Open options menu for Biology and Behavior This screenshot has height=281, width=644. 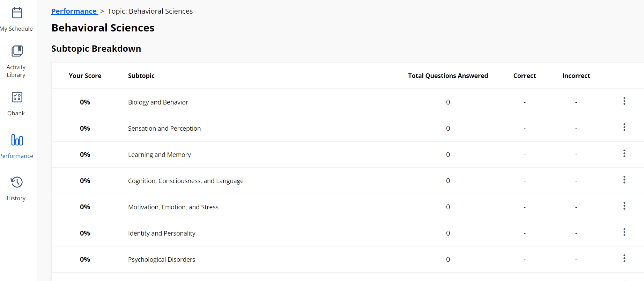click(x=624, y=101)
